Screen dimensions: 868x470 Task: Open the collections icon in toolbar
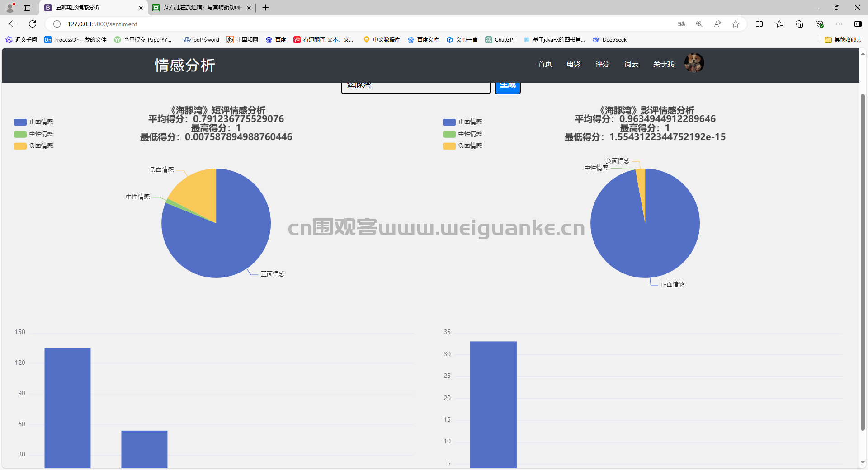799,24
